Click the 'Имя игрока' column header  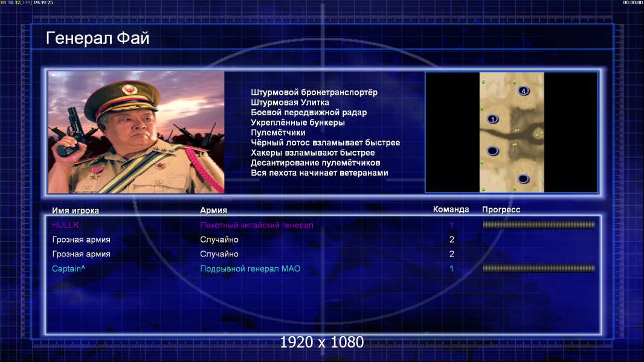[75, 211]
